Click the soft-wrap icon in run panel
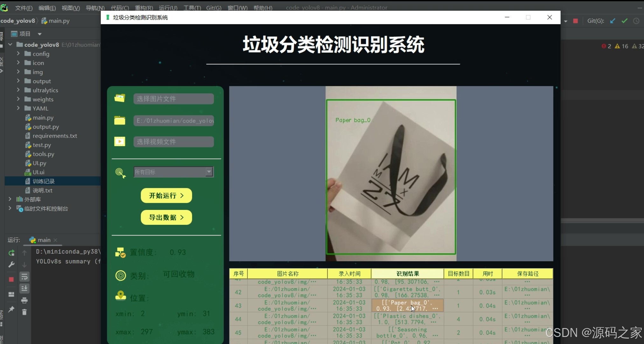This screenshot has height=344, width=644. [24, 276]
